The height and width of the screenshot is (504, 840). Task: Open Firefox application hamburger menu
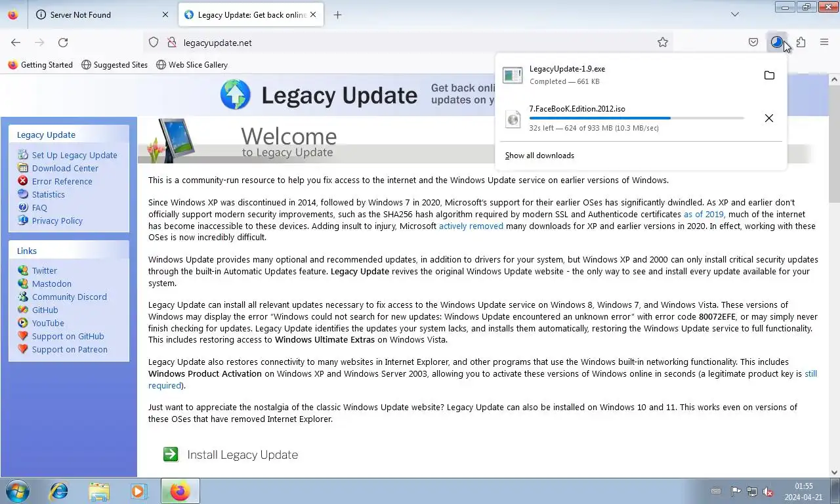click(824, 43)
